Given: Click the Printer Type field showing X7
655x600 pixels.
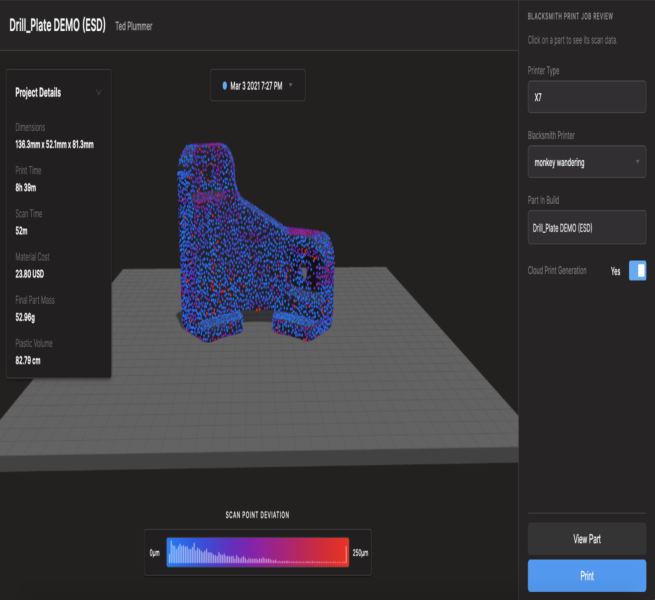Looking at the screenshot, I should 586,97.
